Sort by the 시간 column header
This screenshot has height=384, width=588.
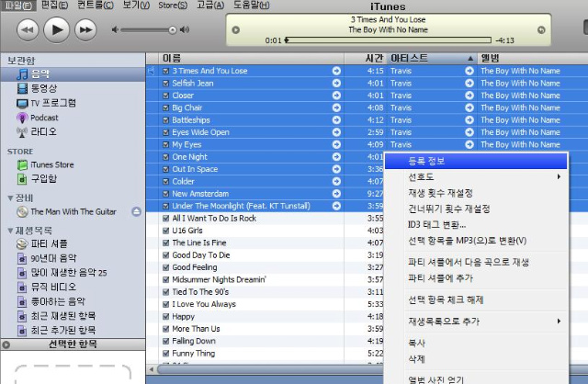pos(366,58)
